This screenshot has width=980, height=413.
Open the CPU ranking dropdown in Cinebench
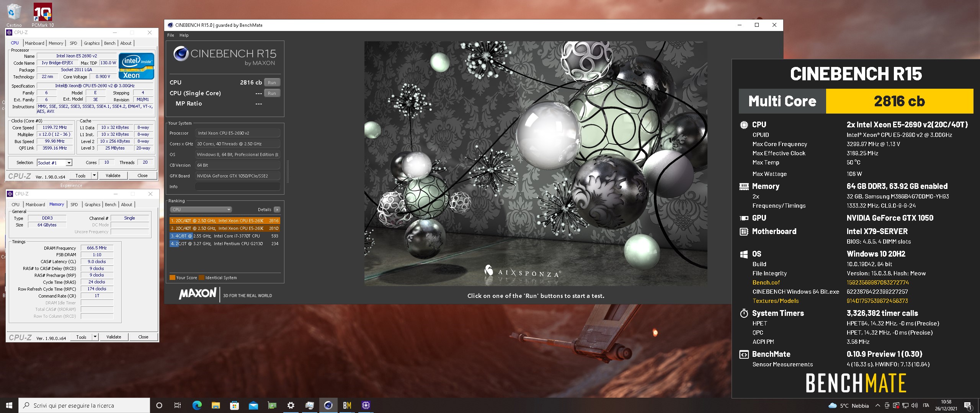point(201,210)
